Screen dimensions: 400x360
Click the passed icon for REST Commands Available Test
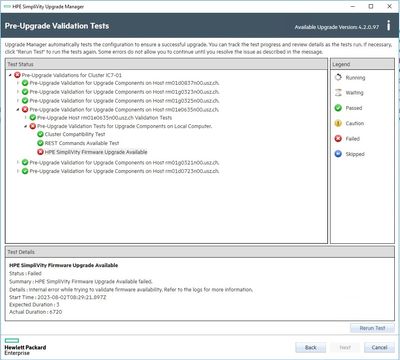40,143
